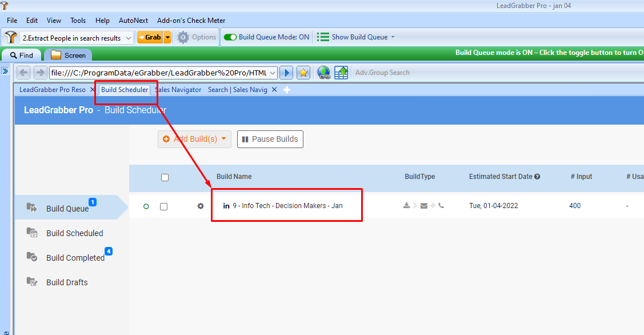This screenshot has width=644, height=335.
Task: Switch to the Find tab
Action: coord(21,55)
